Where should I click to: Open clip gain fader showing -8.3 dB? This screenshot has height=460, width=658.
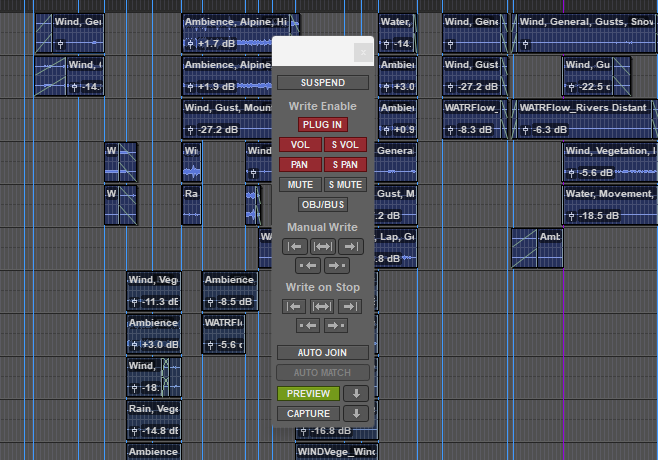point(450,130)
